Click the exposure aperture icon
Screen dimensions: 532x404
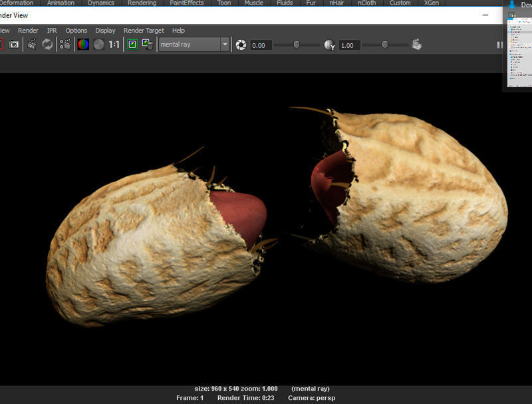click(x=241, y=45)
